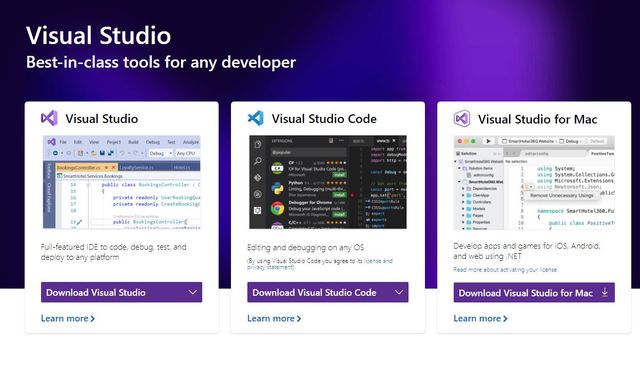The width and height of the screenshot is (640, 365).
Task: Click the Visual Studio for Mac heading
Action: click(538, 119)
